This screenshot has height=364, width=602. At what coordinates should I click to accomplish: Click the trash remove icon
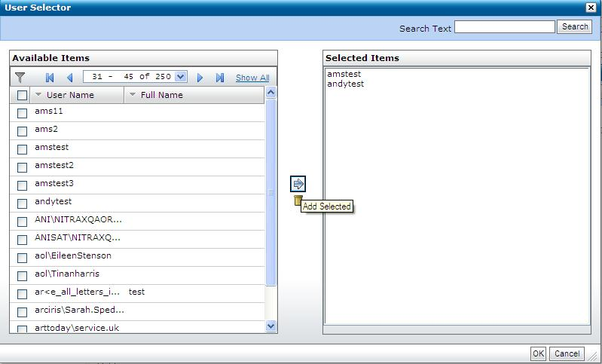tap(298, 200)
